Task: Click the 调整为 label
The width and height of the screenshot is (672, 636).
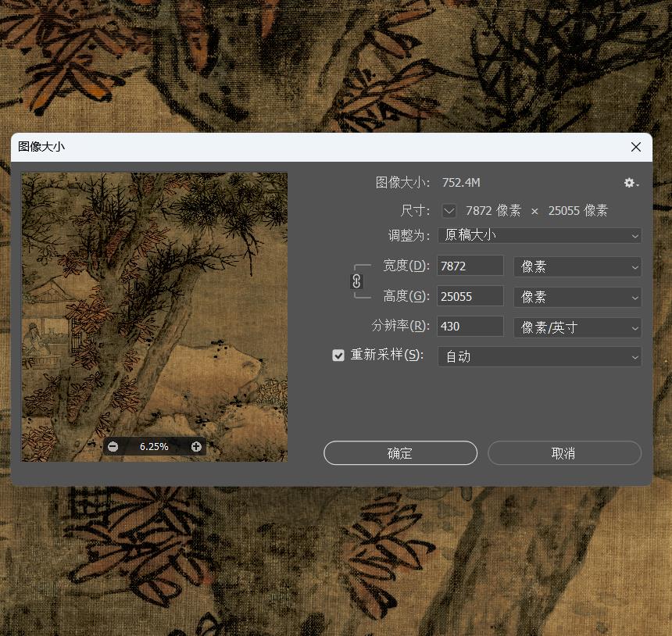Action: coord(409,236)
